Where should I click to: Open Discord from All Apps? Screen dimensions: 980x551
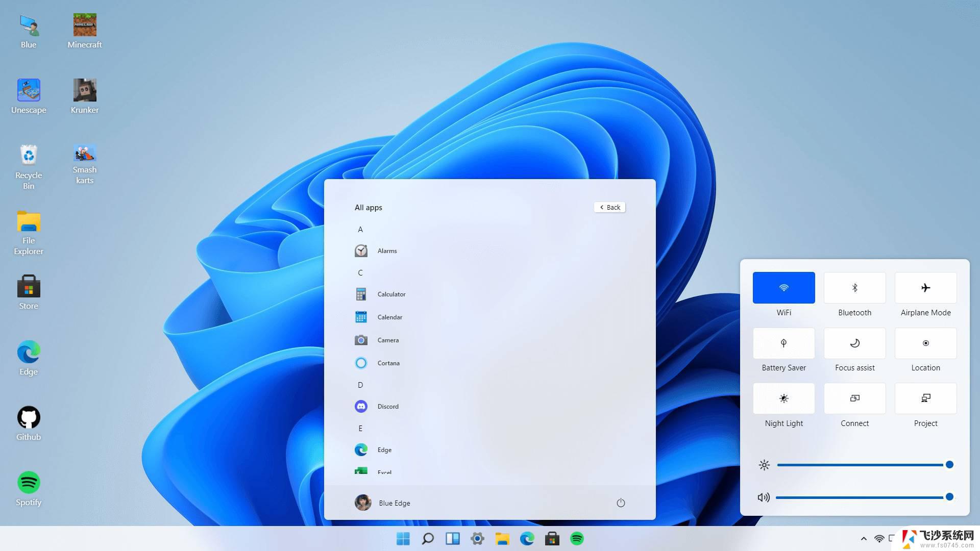click(x=388, y=406)
